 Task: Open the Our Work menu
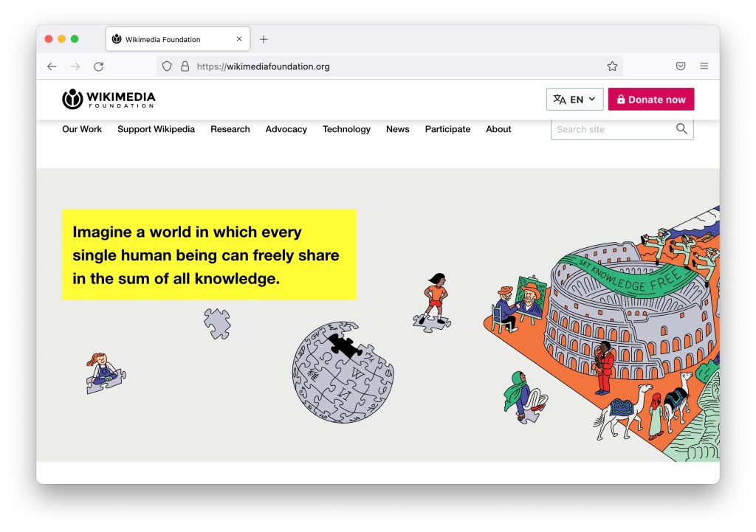[x=82, y=129]
